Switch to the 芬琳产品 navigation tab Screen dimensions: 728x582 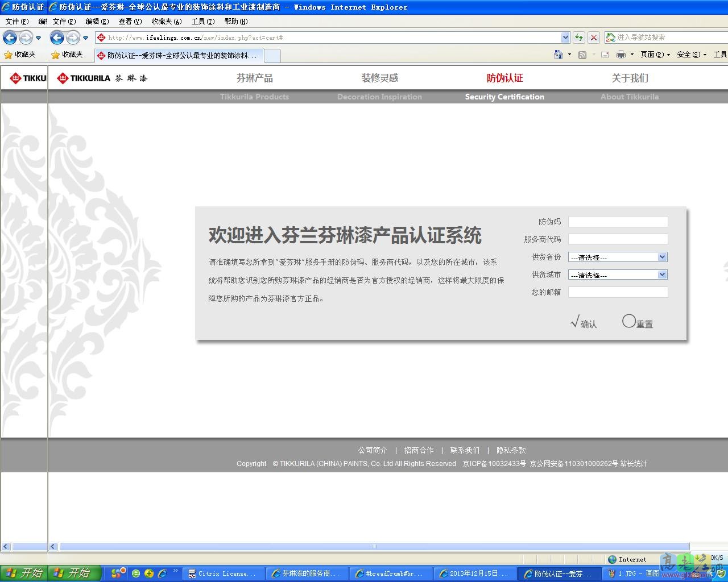coord(254,78)
